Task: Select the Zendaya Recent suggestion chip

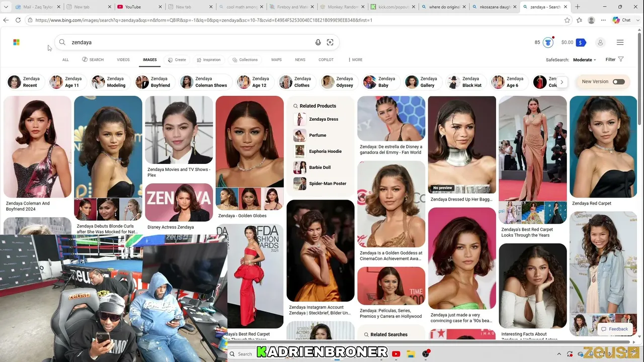Action: point(25,82)
